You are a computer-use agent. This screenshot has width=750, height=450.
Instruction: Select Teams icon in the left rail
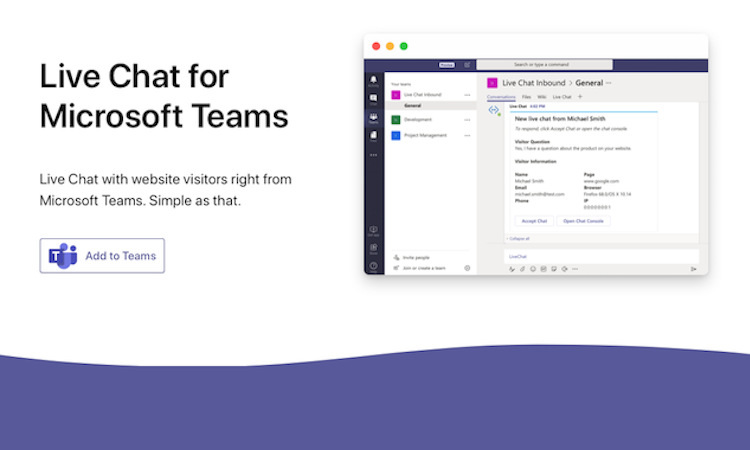[374, 118]
